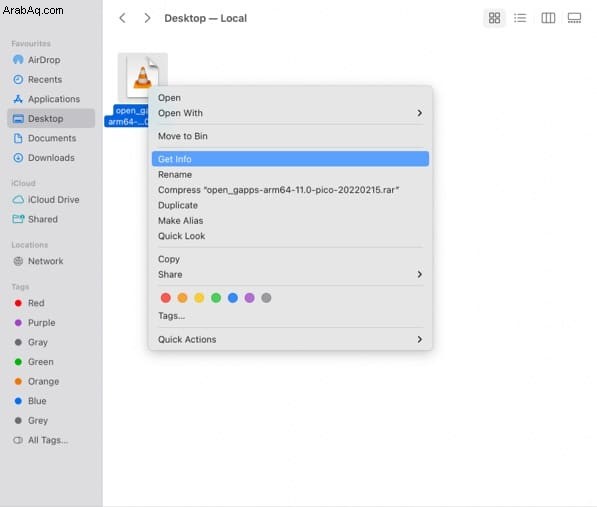Choose Open from the context menu
Viewport: 597px width, 507px height.
tap(290, 98)
